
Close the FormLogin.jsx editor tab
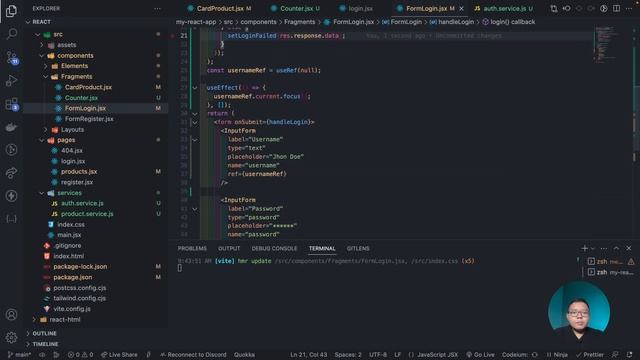tap(461, 9)
